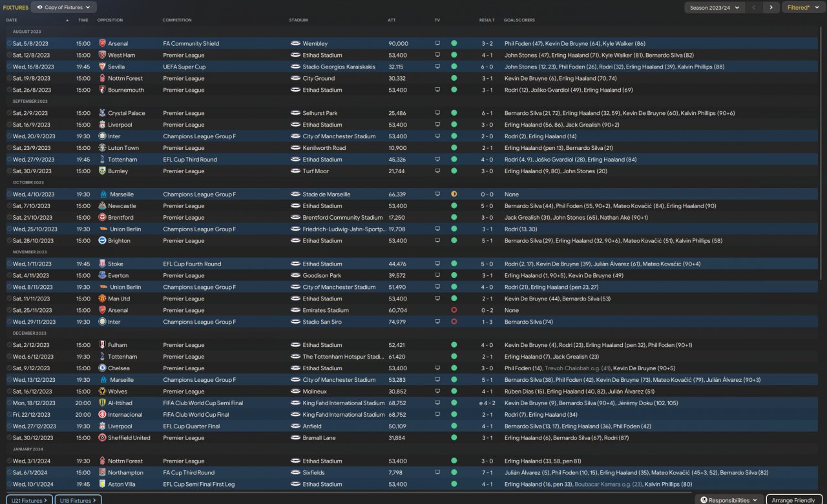Sort fixtures by the Date column header
The height and width of the screenshot is (504, 827).
point(12,20)
